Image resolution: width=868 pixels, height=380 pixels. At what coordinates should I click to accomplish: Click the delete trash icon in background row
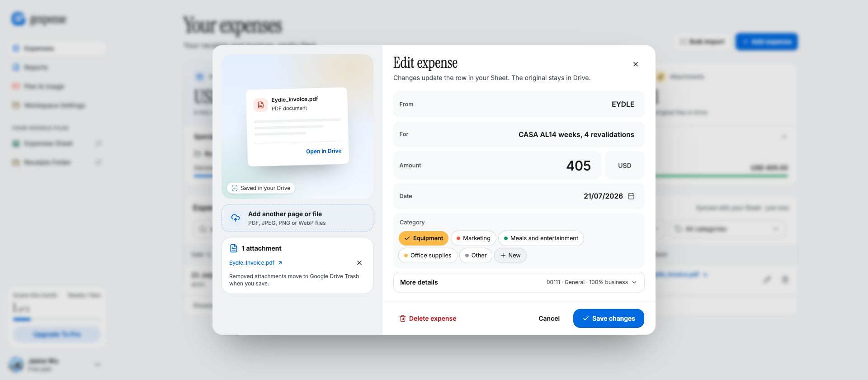click(785, 280)
